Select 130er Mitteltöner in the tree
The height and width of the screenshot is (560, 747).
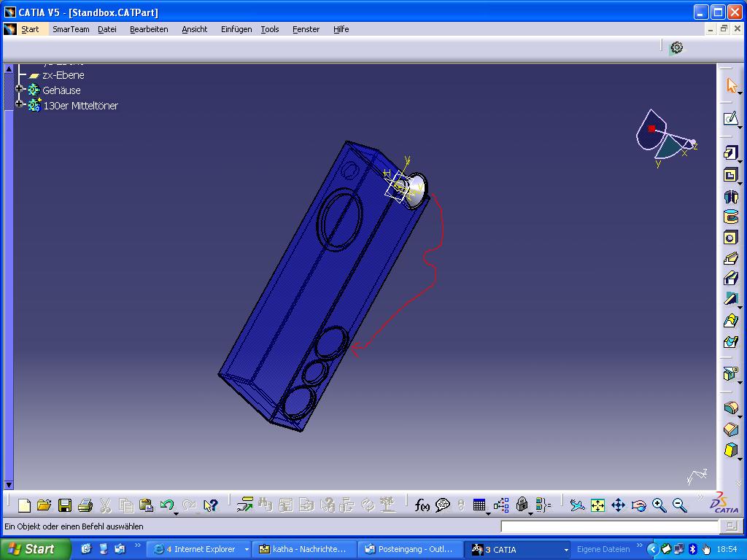point(80,105)
